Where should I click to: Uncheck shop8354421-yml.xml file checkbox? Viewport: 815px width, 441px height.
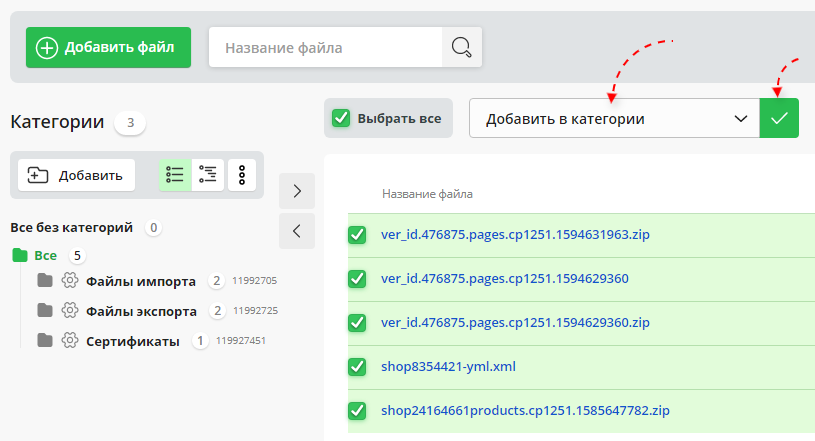point(357,367)
